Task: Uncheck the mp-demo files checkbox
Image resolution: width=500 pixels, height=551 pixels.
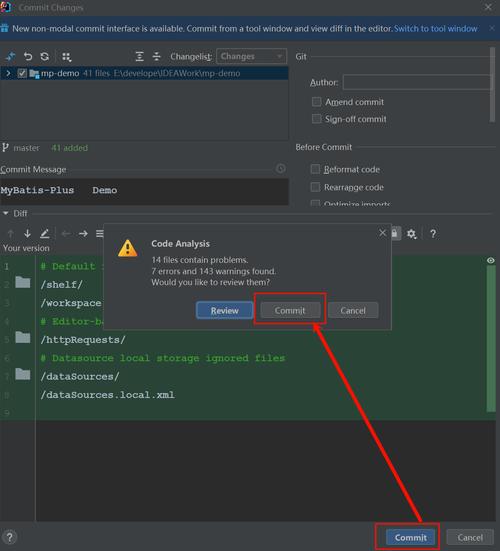Action: tap(22, 73)
